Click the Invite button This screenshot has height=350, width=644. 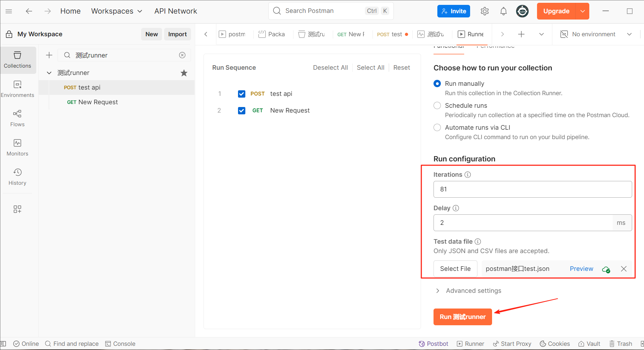click(x=454, y=11)
